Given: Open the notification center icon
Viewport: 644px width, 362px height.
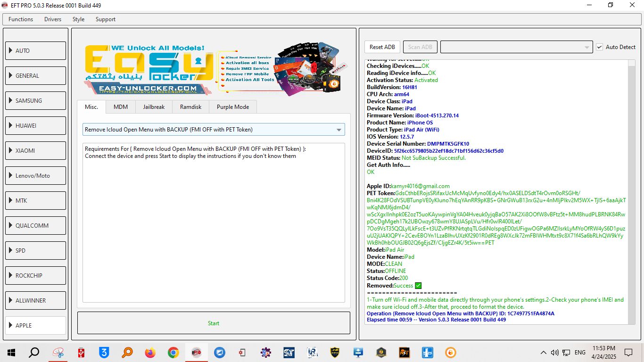Looking at the screenshot, I should pos(628,352).
